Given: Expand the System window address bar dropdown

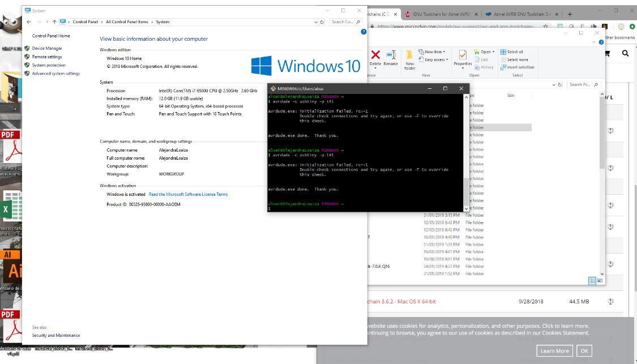Looking at the screenshot, I should (x=315, y=22).
